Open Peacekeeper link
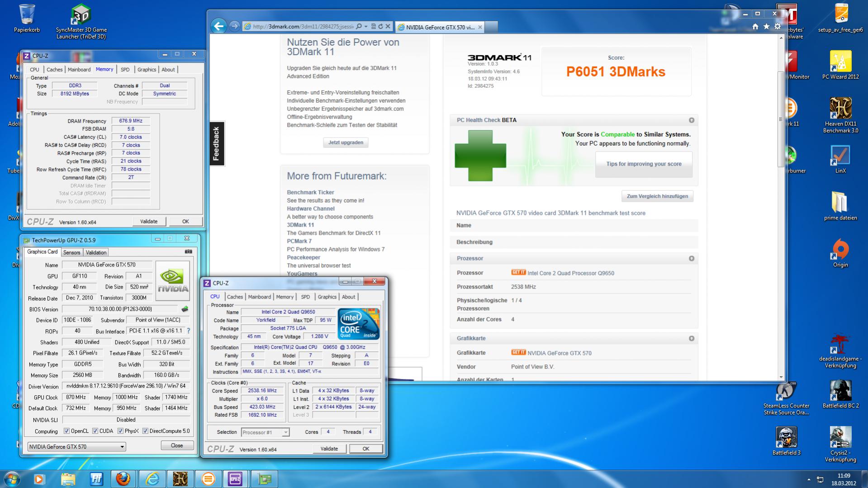Image resolution: width=868 pixels, height=488 pixels. point(304,257)
